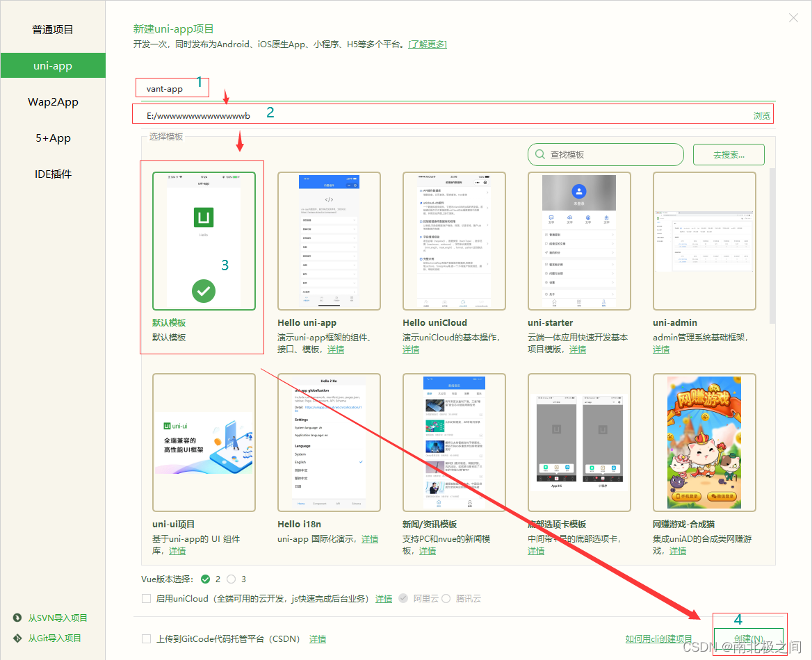The width and height of the screenshot is (812, 660).
Task: Select Vue version 3 radio button
Action: tap(231, 579)
